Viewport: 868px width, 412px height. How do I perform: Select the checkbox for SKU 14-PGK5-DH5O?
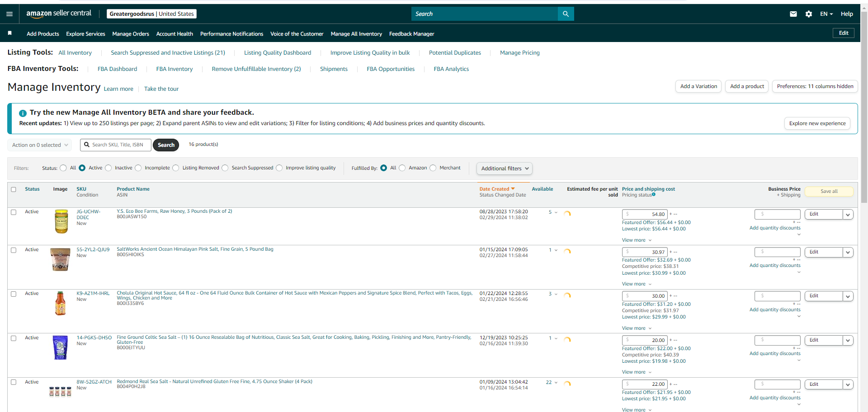click(14, 338)
